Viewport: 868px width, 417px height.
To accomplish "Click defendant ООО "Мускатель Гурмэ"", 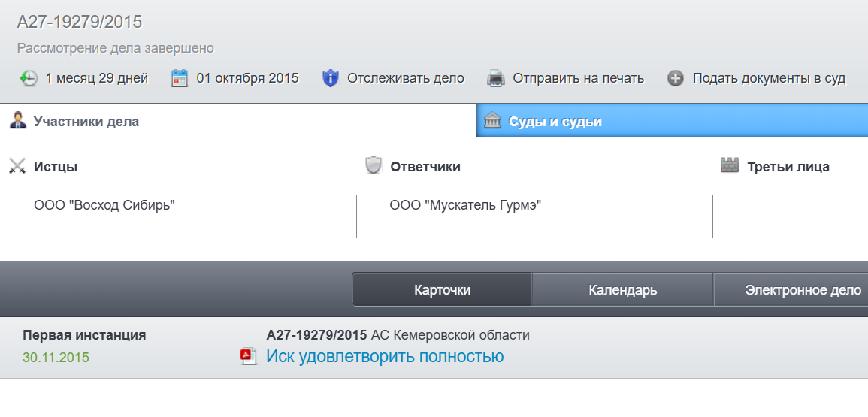I will [465, 205].
